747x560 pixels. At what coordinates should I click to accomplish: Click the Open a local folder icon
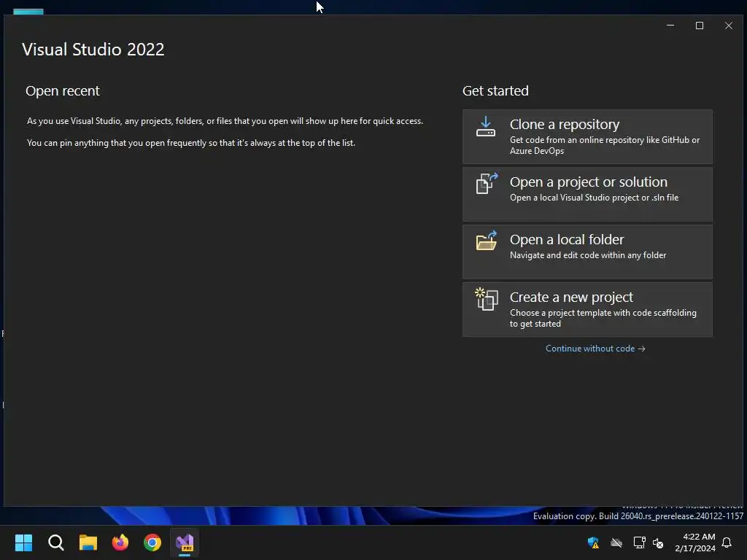pyautogui.click(x=487, y=241)
